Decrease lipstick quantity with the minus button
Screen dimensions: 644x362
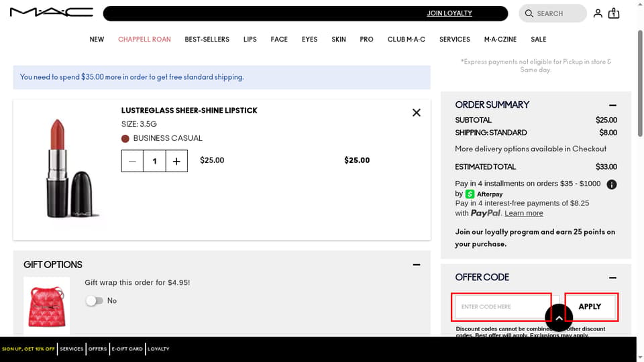coord(132,161)
